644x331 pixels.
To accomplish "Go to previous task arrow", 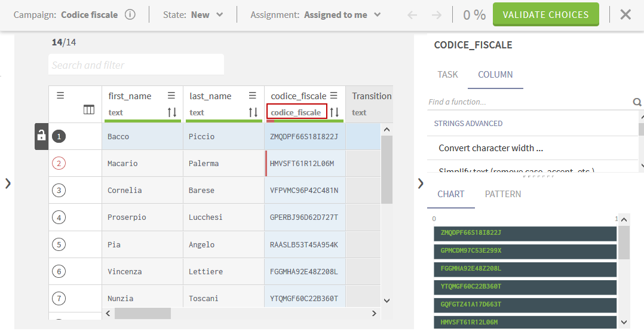I will 412,15.
